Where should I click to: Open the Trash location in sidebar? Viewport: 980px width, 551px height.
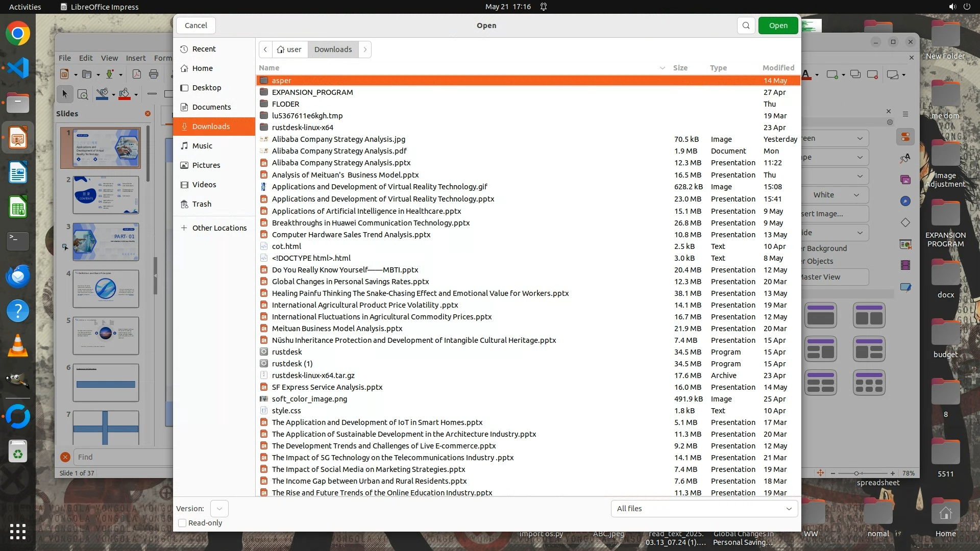tap(202, 204)
